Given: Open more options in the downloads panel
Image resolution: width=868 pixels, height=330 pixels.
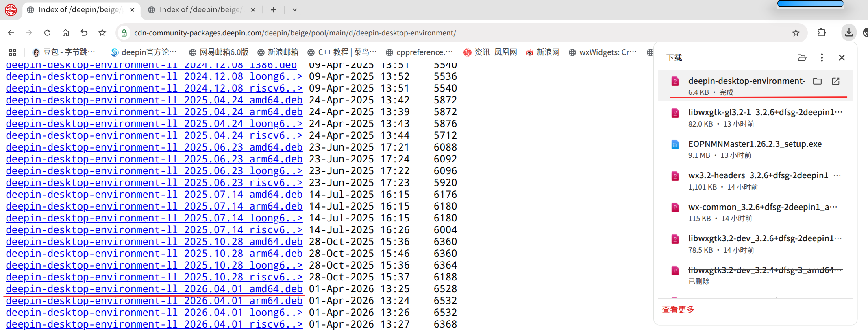Looking at the screenshot, I should pyautogui.click(x=822, y=58).
